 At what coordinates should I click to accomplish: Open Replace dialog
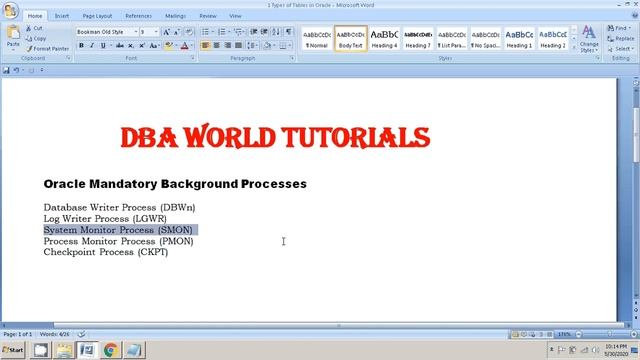coord(620,38)
